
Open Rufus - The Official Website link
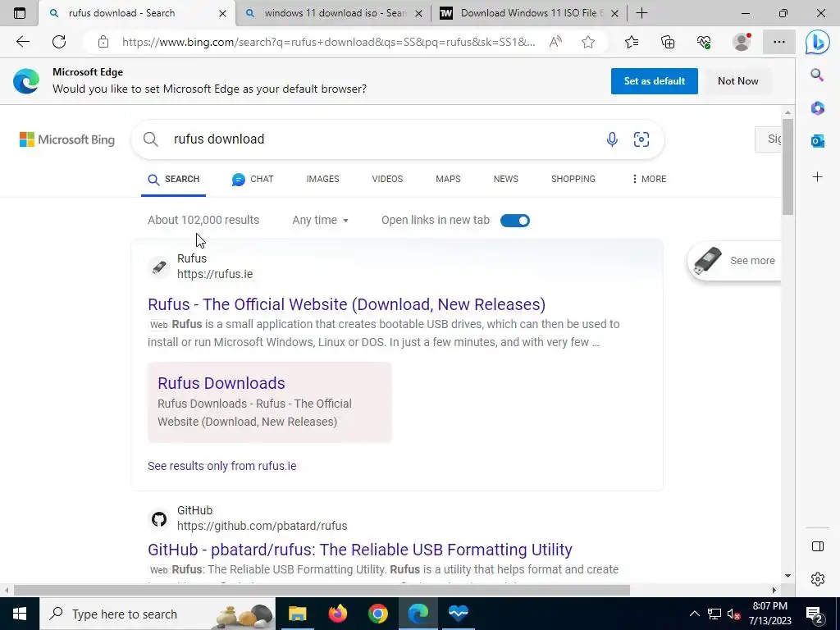(347, 304)
